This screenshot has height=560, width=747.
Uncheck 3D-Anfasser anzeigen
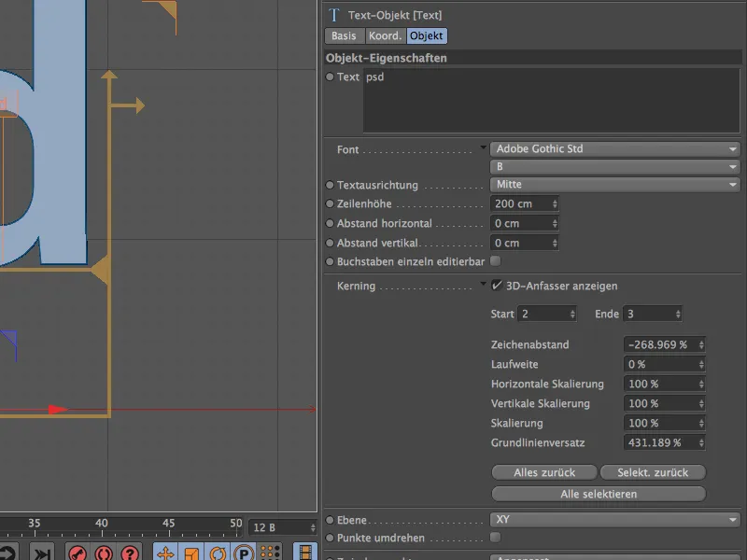click(x=497, y=286)
